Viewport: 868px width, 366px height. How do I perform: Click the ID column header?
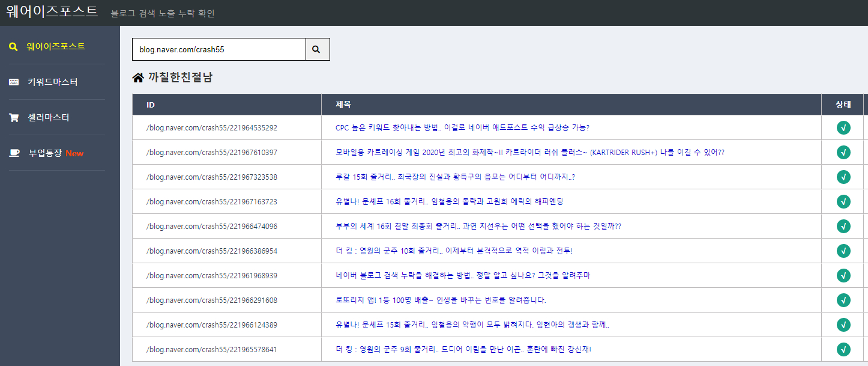227,105
